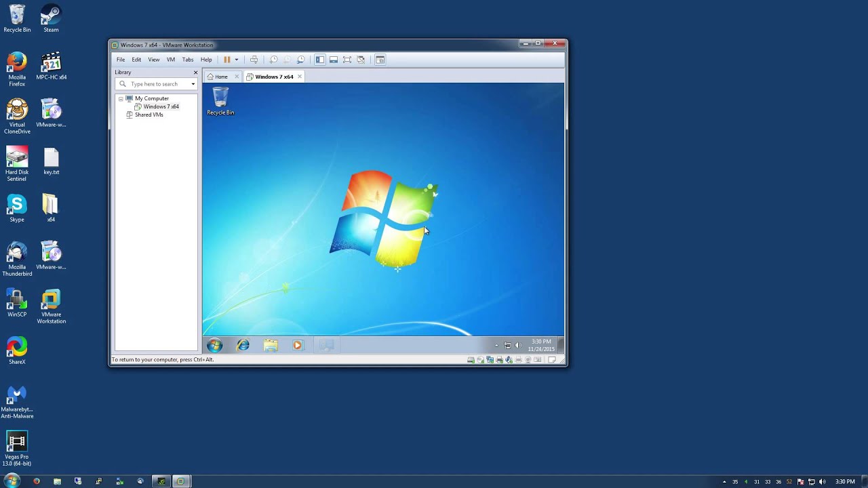Select Windows 7 x64 in library tree
This screenshot has width=868, height=488.
point(161,106)
